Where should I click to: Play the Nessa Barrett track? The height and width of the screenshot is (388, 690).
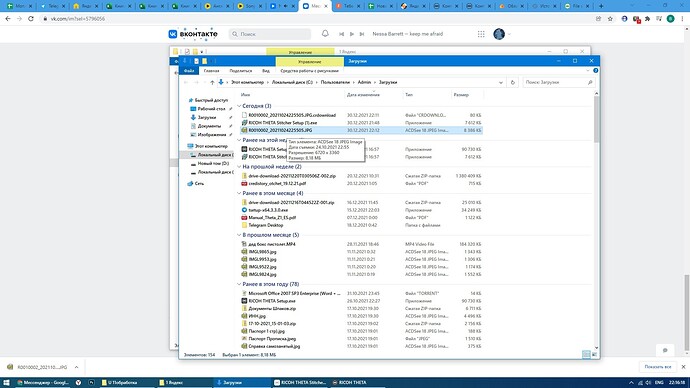point(352,34)
